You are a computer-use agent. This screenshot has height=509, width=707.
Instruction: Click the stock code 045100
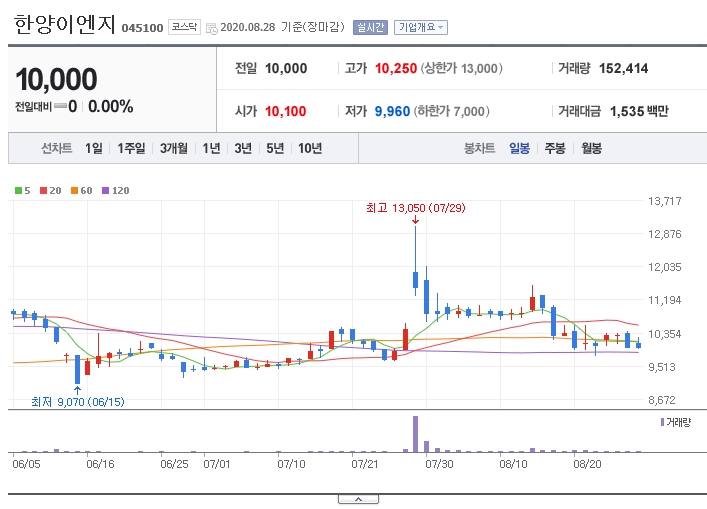142,28
